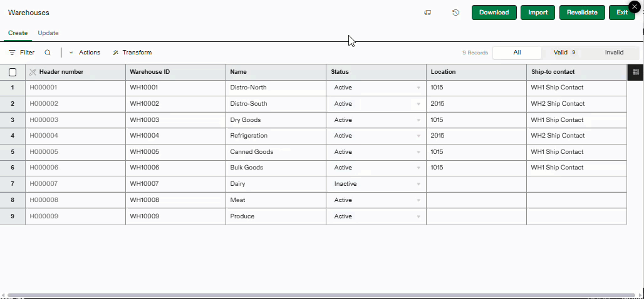Image resolution: width=644 pixels, height=299 pixels.
Task: Click the horizontal scrollbar at bottom
Action: [313, 295]
